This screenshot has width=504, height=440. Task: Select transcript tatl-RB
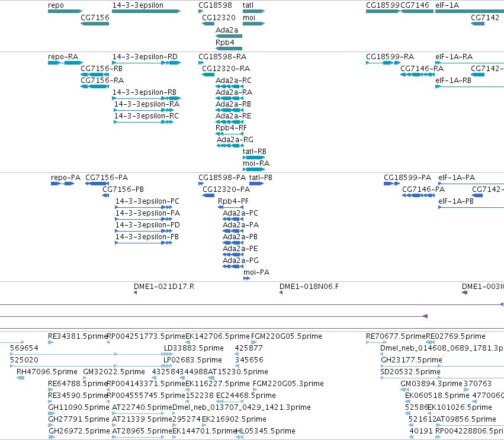pyautogui.click(x=253, y=158)
